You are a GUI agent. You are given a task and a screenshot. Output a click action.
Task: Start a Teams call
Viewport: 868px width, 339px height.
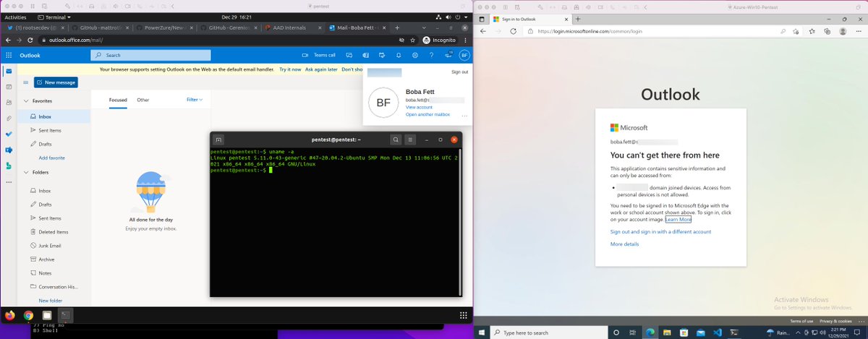[x=319, y=55]
